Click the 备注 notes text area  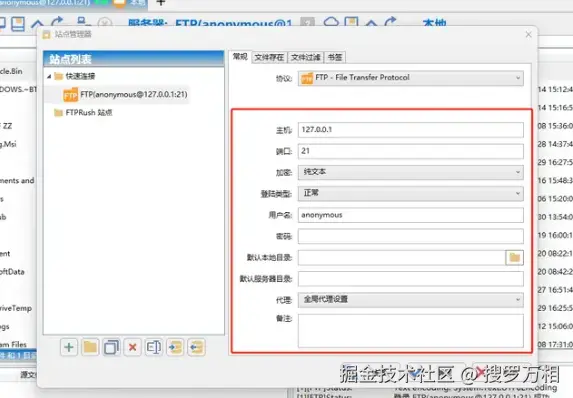410,331
